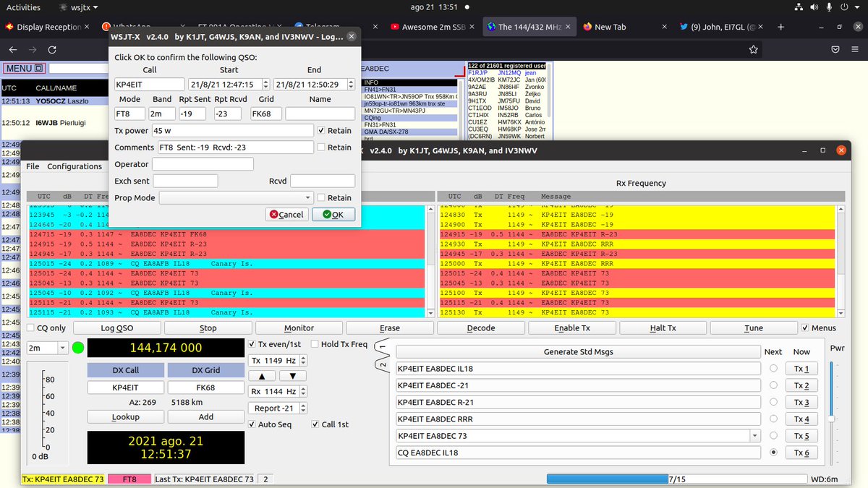Screen dimensions: 868x488
Task: Shift frequency up with the up-arrow button
Action: [262, 376]
